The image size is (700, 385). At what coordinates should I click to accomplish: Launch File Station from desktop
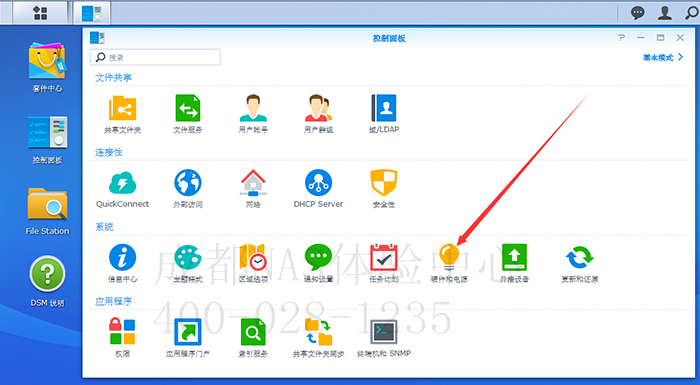pos(47,204)
